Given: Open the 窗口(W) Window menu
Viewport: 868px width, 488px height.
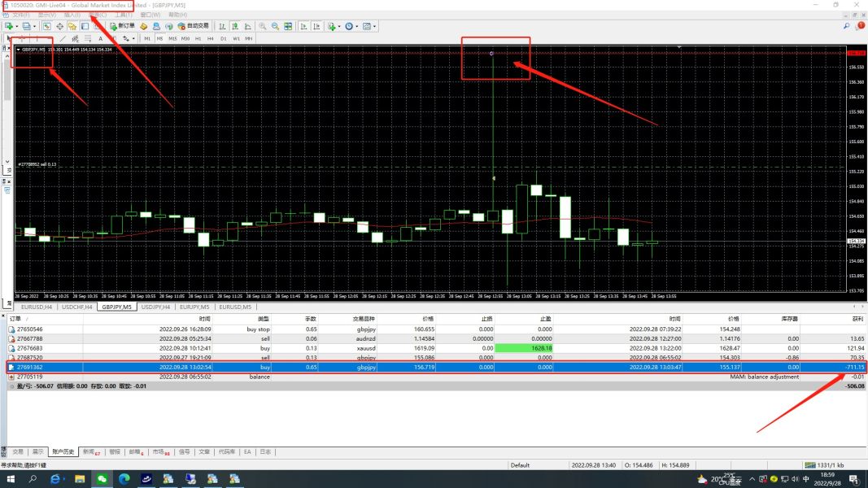Looking at the screenshot, I should click(x=150, y=15).
